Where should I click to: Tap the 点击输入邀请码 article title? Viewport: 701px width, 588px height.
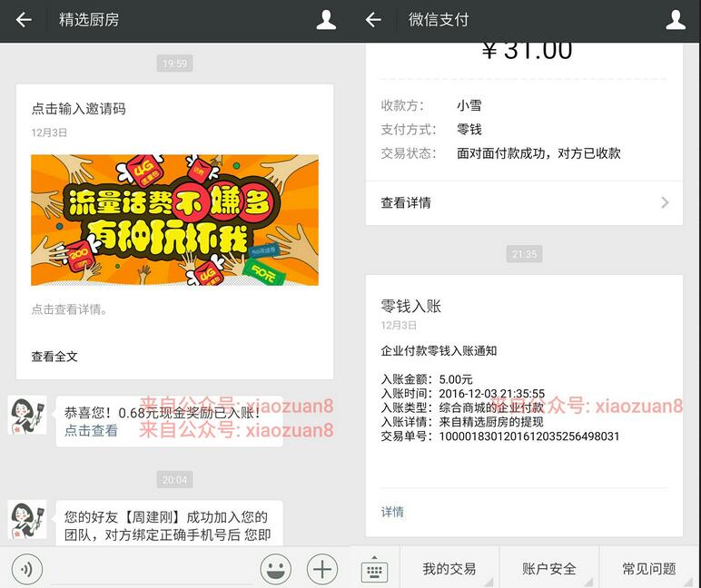(79, 109)
